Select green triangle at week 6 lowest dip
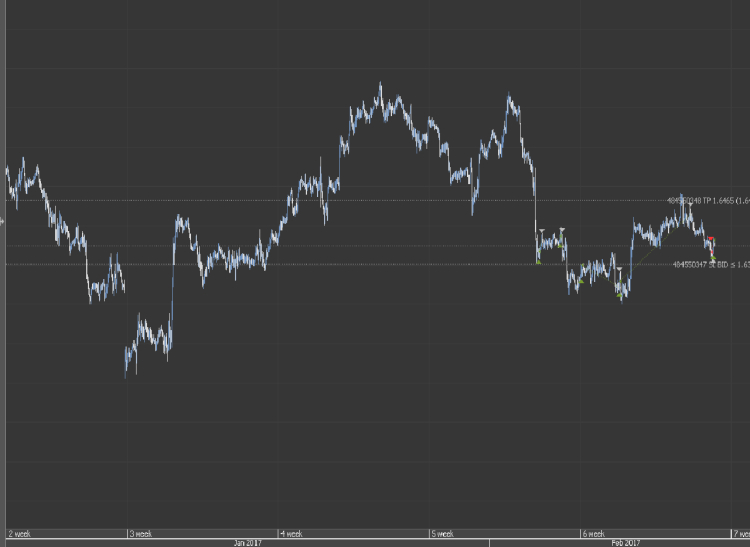The height and width of the screenshot is (547, 750). pyautogui.click(x=619, y=295)
